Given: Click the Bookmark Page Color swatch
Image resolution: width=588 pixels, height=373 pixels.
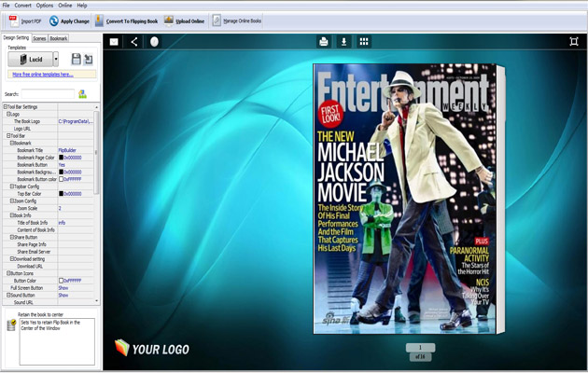Looking at the screenshot, I should pos(61,158).
